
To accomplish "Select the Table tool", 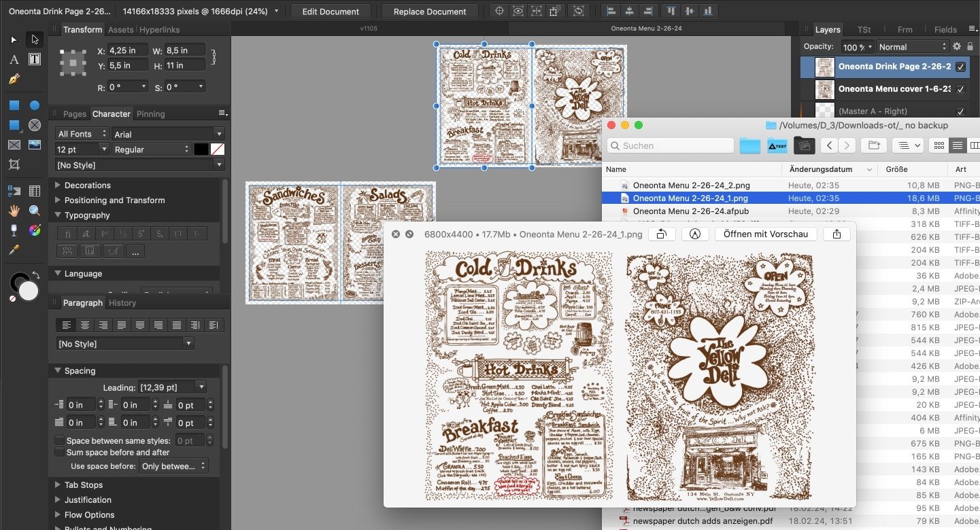I will click(35, 191).
